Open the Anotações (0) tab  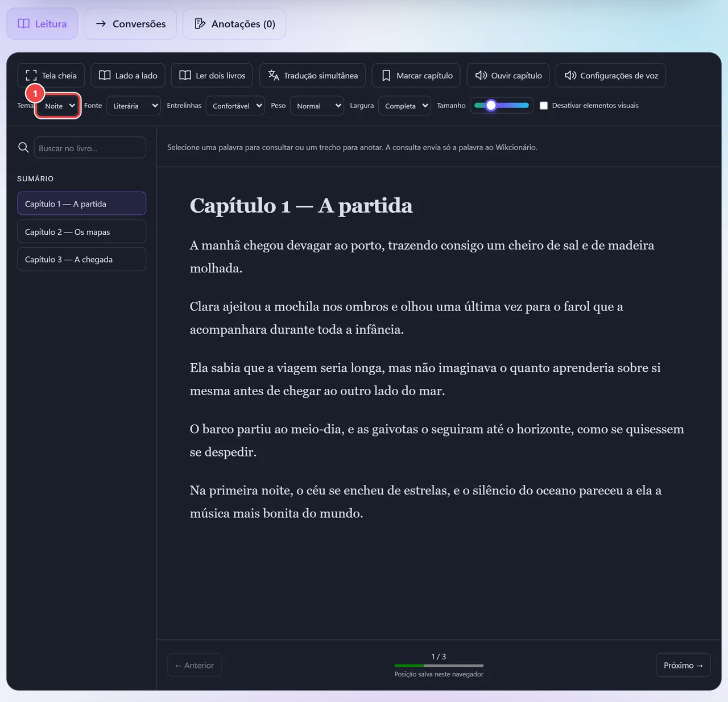tap(234, 23)
